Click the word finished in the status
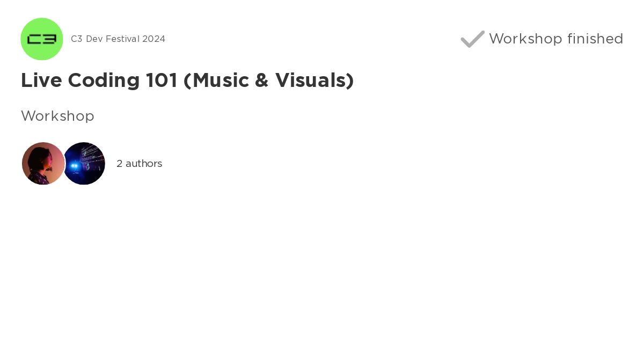This screenshot has width=644, height=337. pos(595,39)
